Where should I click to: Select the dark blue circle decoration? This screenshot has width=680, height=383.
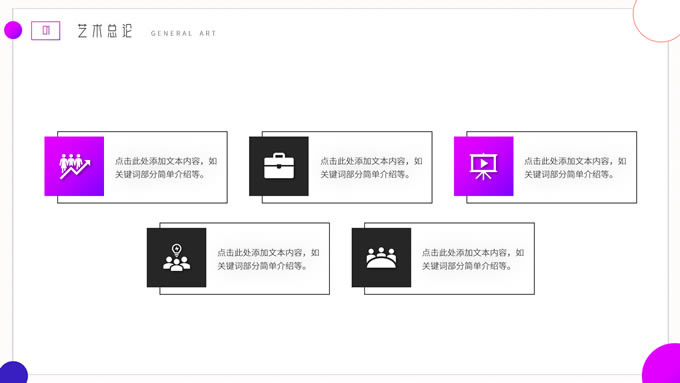click(13, 373)
